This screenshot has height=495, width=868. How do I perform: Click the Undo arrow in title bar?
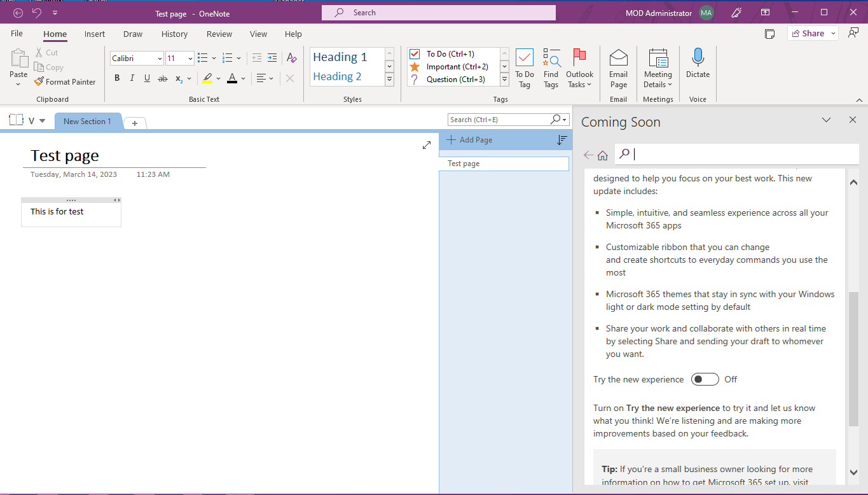point(37,13)
